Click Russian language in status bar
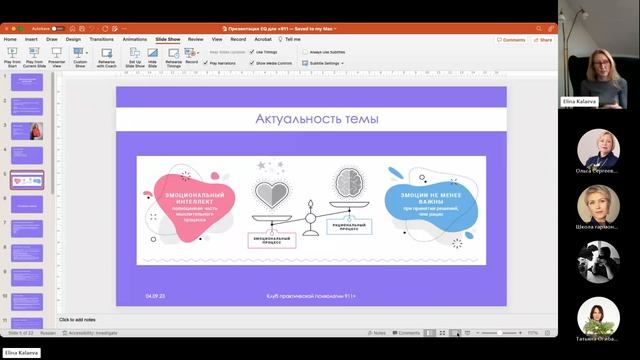 click(x=48, y=333)
